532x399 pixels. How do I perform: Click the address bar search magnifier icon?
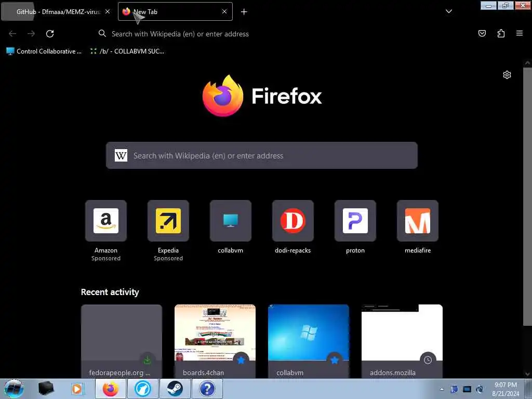(102, 33)
